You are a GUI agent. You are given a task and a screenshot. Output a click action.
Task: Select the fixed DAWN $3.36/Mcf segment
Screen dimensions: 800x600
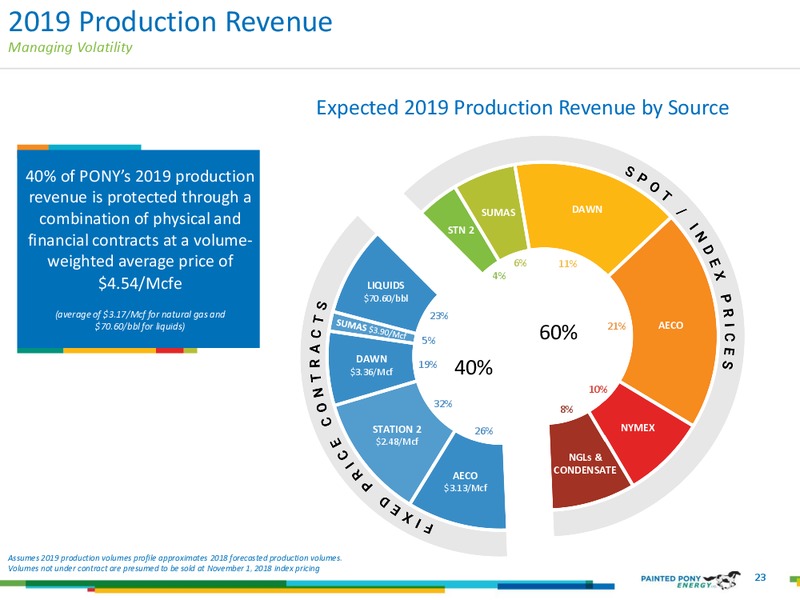[371, 365]
